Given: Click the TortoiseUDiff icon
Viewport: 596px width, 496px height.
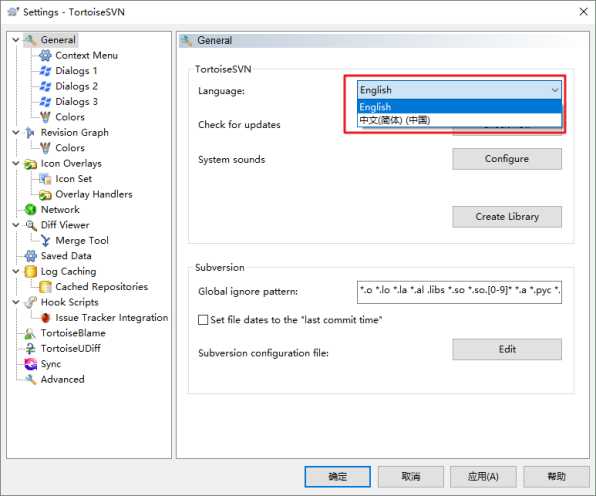Looking at the screenshot, I should pos(30,349).
